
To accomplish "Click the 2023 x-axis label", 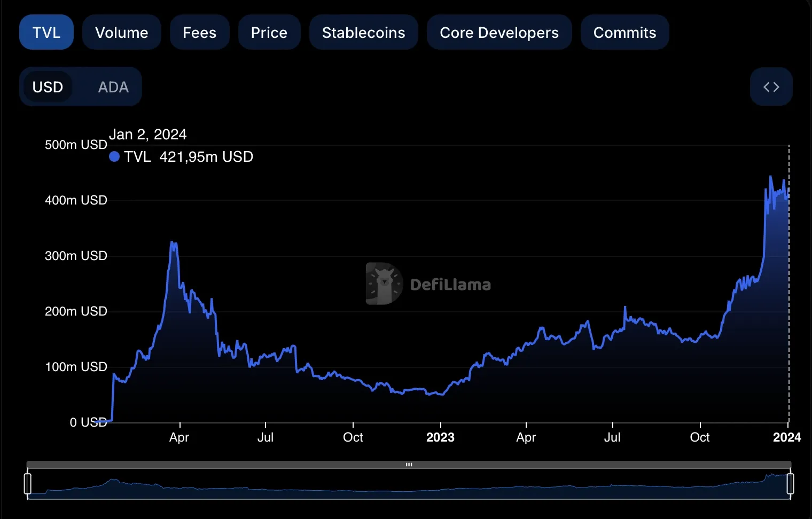I will 440,437.
